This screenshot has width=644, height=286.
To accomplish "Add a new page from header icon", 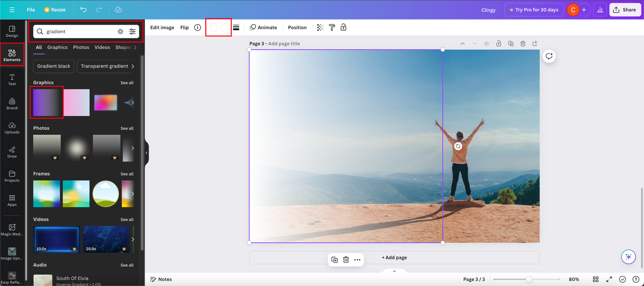I will [535, 44].
